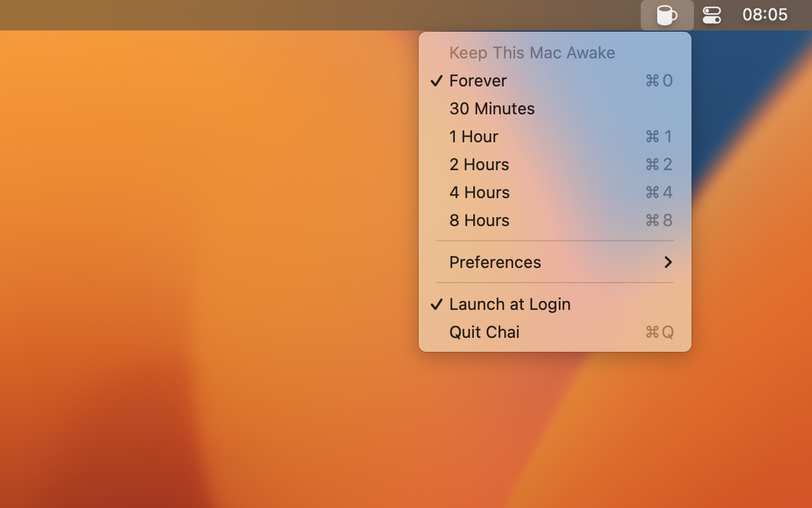Screen dimensions: 812x508
Task: Set awake duration to 8 Hours
Action: click(555, 220)
